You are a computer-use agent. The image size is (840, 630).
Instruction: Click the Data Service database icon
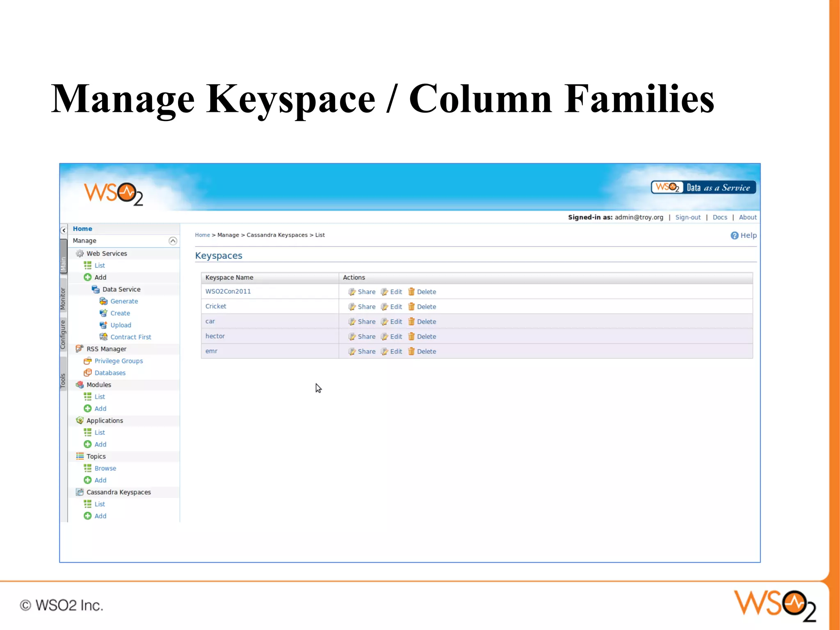coord(96,289)
